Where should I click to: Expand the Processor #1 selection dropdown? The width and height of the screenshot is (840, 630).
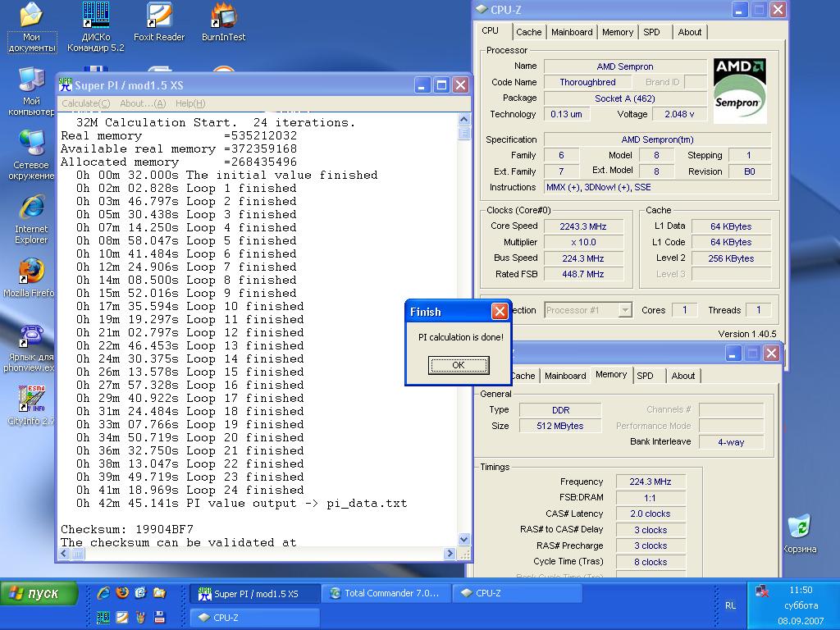pyautogui.click(x=624, y=310)
